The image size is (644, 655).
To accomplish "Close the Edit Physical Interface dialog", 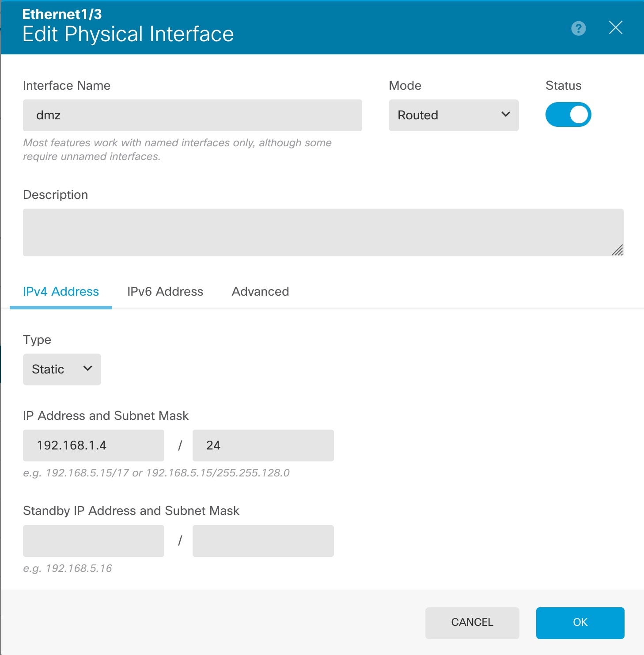I will [615, 28].
